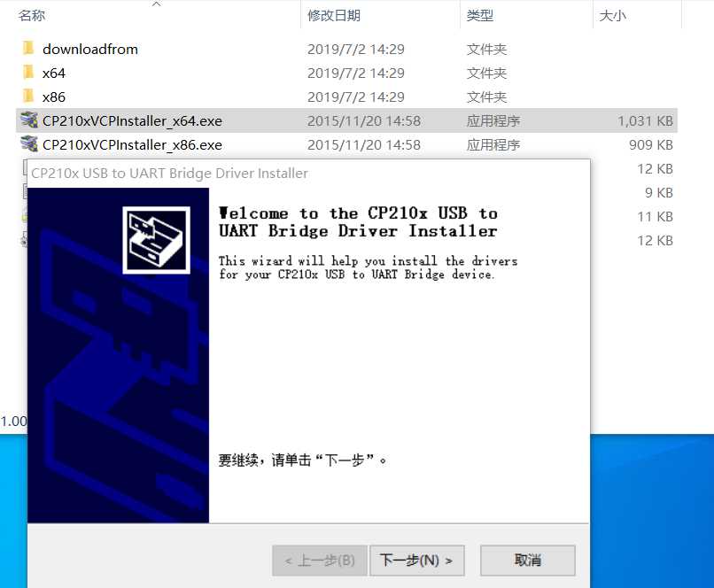Sort files by 类型 column header

(x=480, y=15)
